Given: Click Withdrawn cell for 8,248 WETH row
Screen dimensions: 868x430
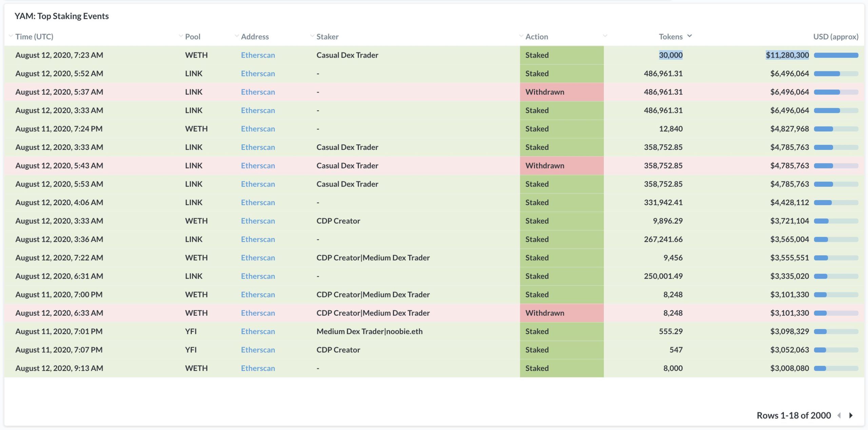Looking at the screenshot, I should coord(545,313).
